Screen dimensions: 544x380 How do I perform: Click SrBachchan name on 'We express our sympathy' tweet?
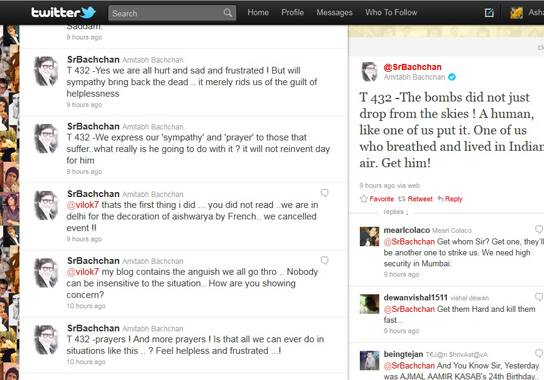click(x=93, y=126)
